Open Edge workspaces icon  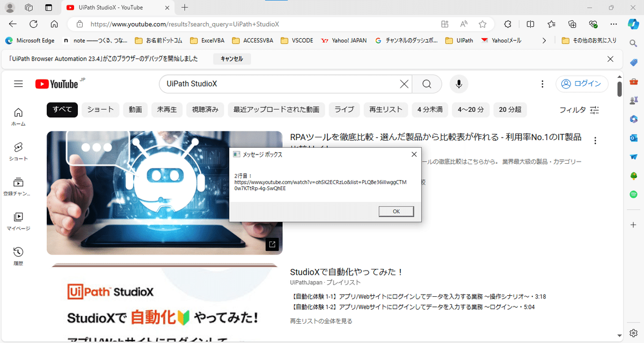click(29, 8)
